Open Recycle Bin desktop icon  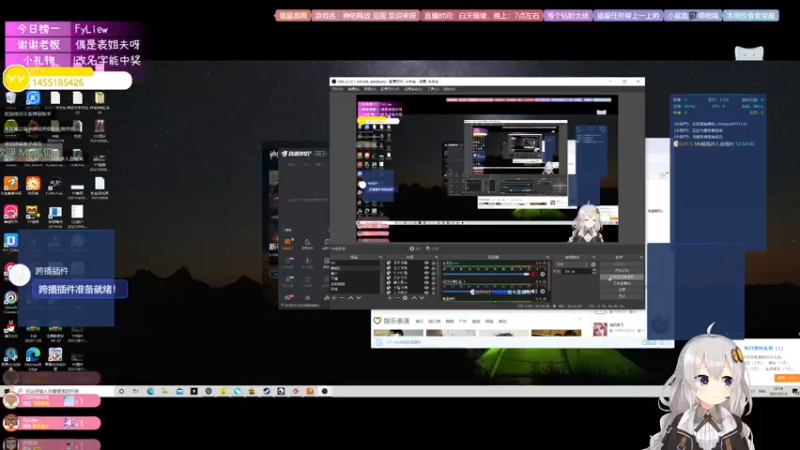10,100
